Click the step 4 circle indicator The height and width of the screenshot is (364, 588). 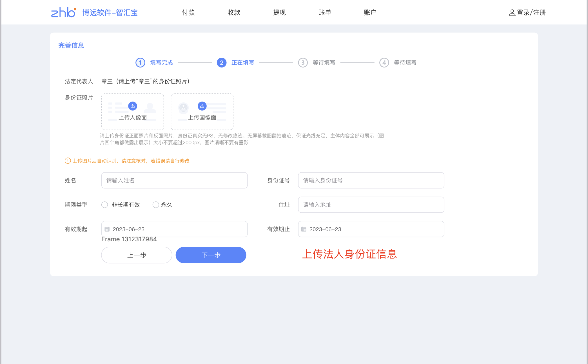coord(384,62)
